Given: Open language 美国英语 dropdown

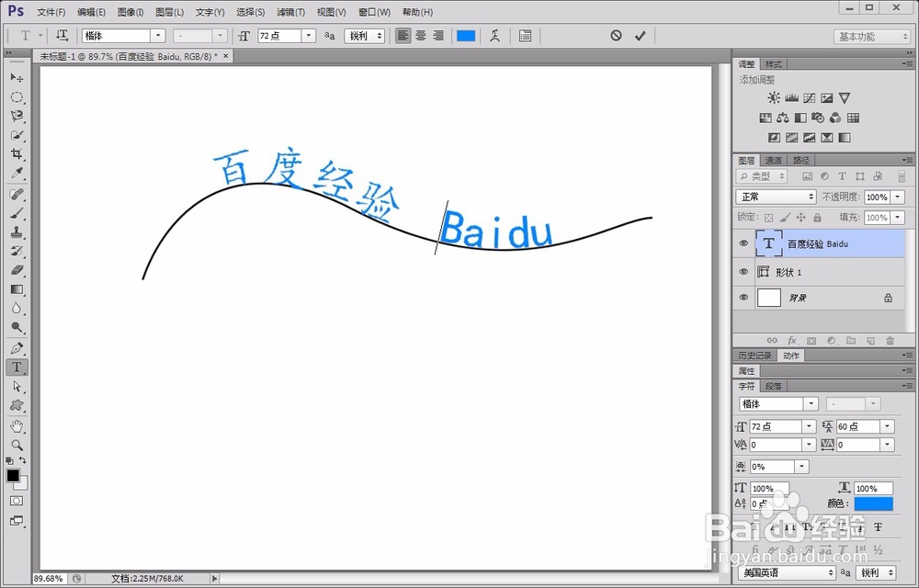Looking at the screenshot, I should [787, 572].
